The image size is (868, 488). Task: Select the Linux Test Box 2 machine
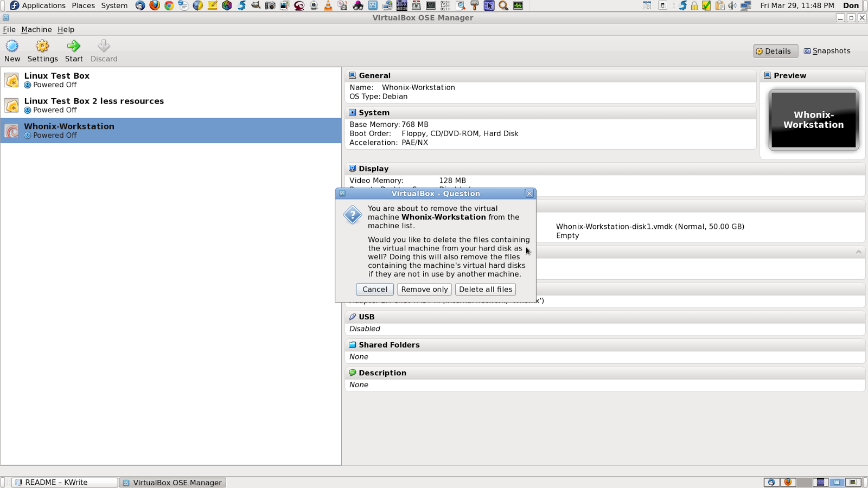(93, 105)
